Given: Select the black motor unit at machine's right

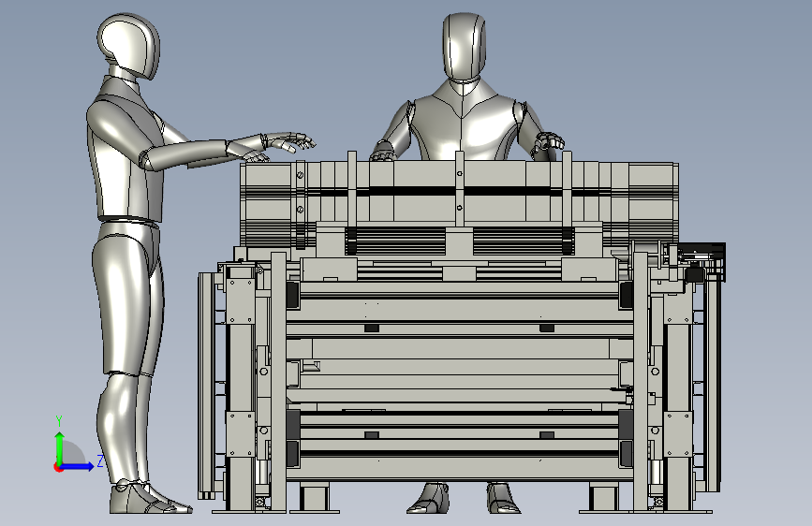Looking at the screenshot, I should pyautogui.click(x=701, y=262).
